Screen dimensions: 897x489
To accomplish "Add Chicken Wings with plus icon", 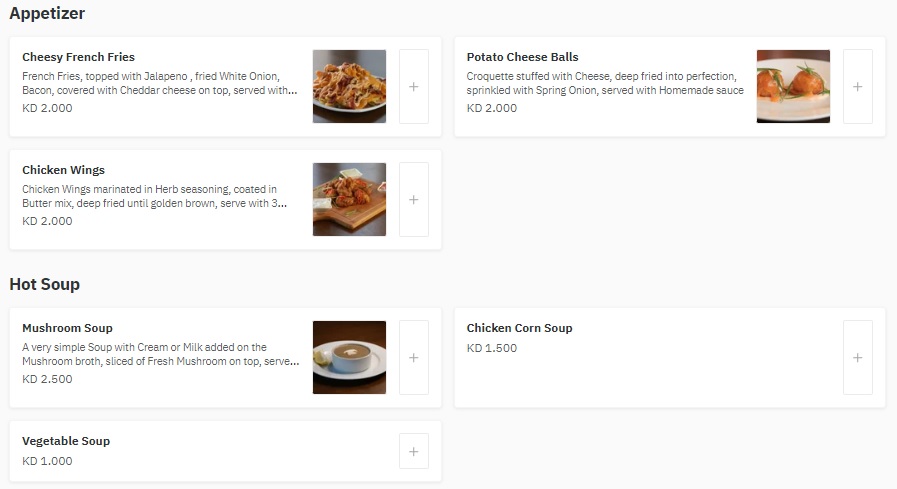I will pyautogui.click(x=414, y=200).
